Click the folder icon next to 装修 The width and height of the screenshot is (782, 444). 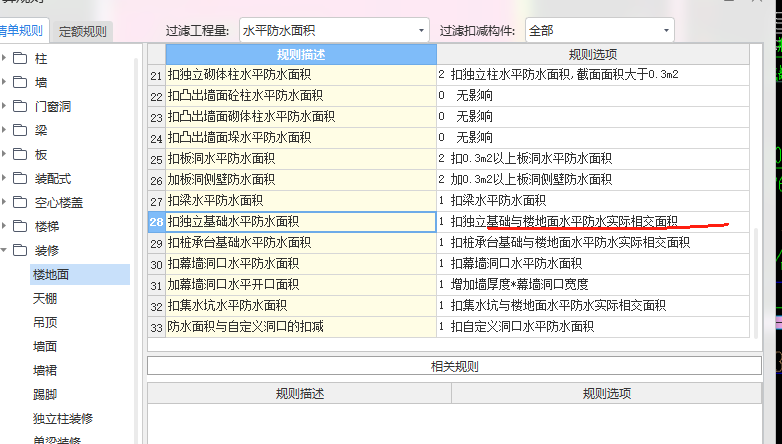20,250
